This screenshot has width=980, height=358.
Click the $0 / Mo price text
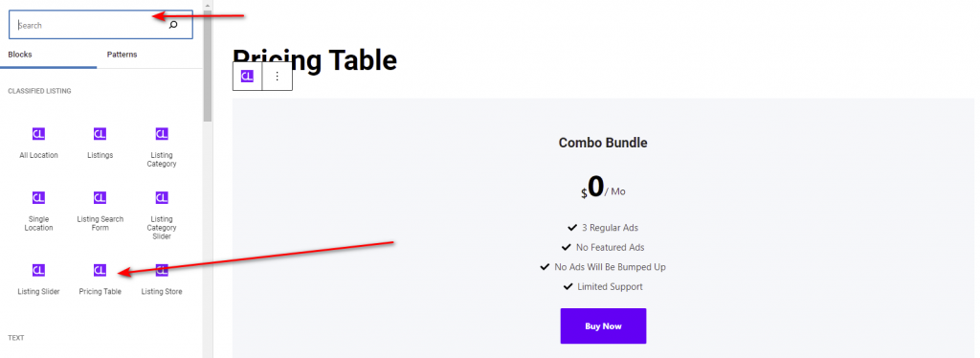pos(603,188)
